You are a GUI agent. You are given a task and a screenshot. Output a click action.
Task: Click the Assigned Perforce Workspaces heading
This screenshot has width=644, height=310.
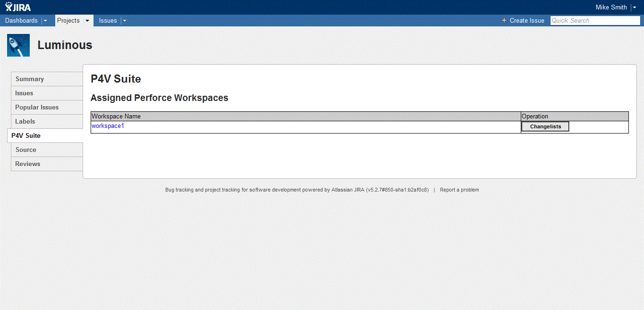[160, 98]
